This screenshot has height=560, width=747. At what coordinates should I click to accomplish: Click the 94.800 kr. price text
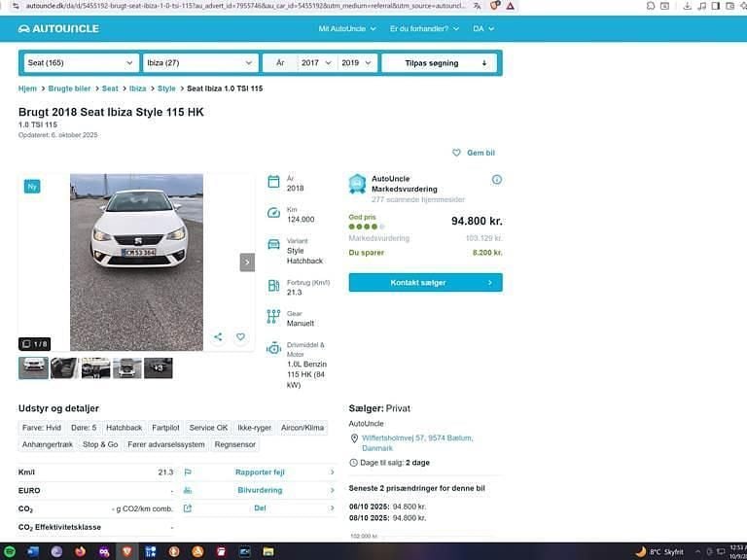[477, 221]
